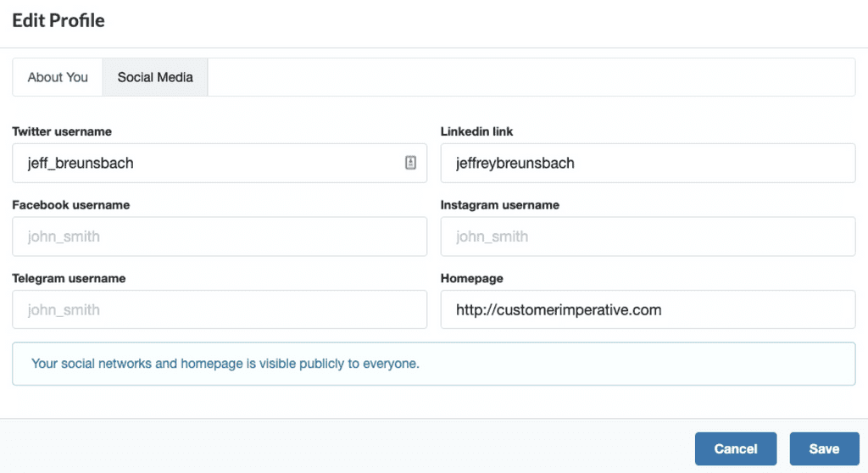
Task: Click the Linkedin link label
Action: (476, 131)
